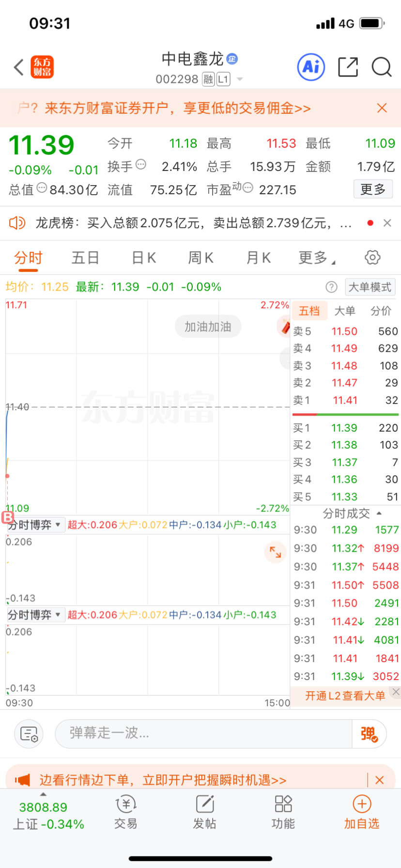Switch to the 周K chart tab

coord(201,258)
